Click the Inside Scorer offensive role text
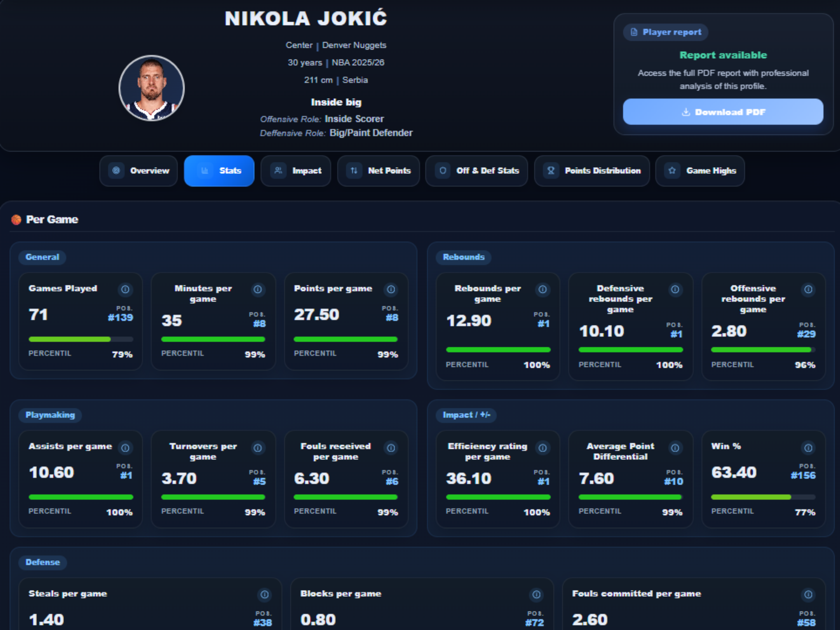This screenshot has width=840, height=630. 354,119
